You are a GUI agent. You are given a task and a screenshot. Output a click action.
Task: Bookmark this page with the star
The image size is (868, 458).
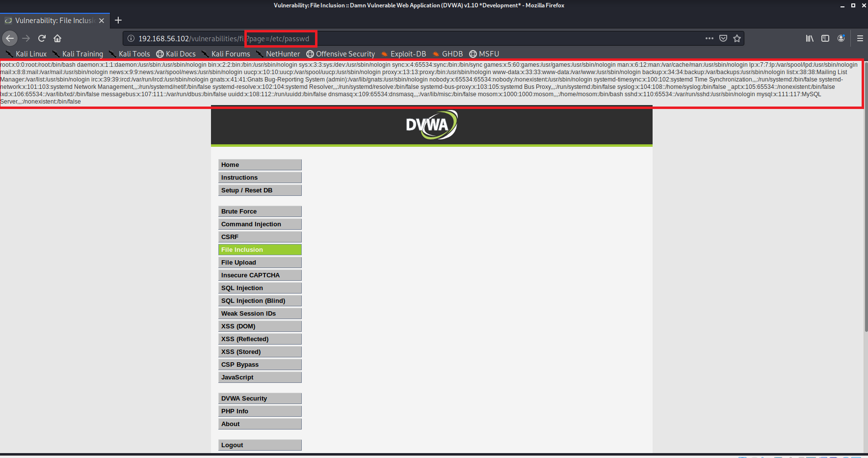click(x=737, y=38)
